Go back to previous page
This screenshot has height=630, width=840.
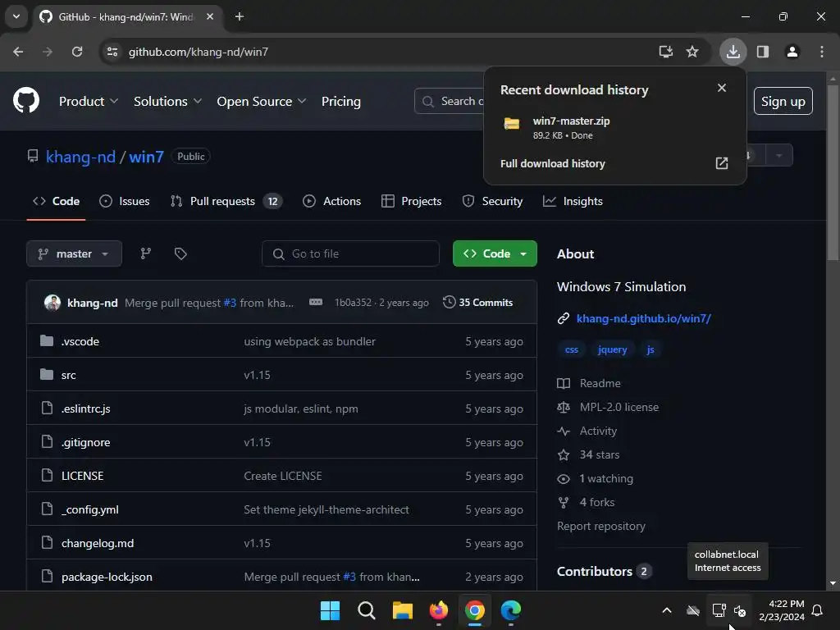[18, 52]
